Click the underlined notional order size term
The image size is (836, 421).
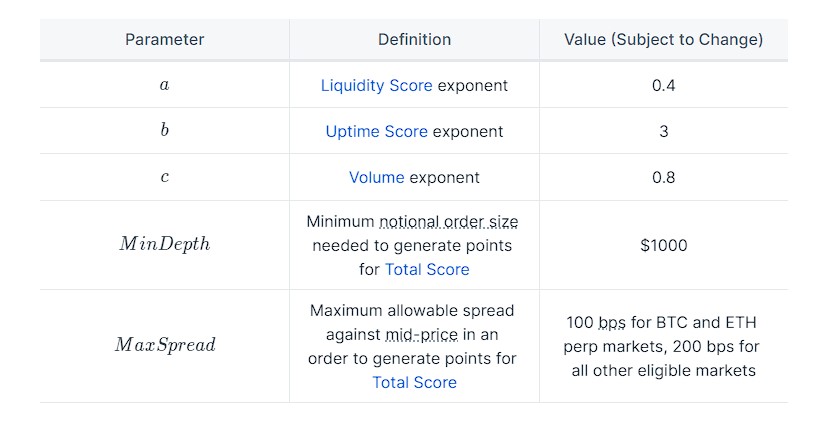(x=448, y=221)
